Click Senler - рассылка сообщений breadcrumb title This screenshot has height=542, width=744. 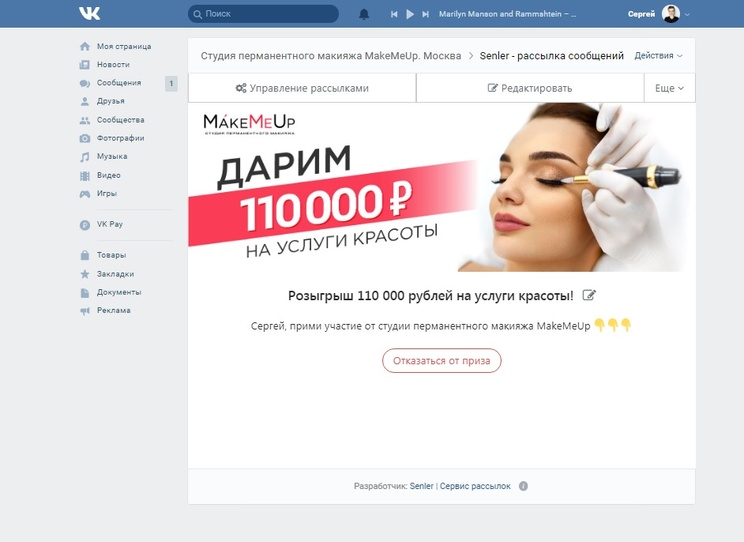tap(551, 56)
